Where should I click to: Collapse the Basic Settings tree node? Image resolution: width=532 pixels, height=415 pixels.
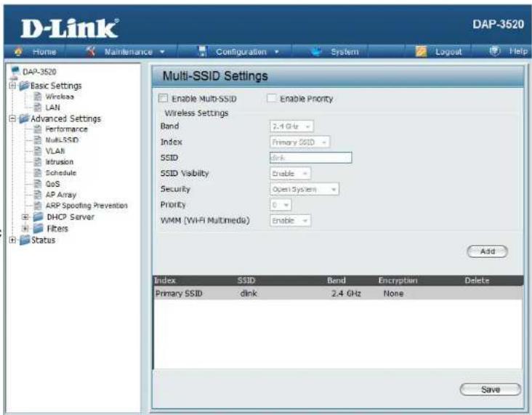(x=12, y=86)
